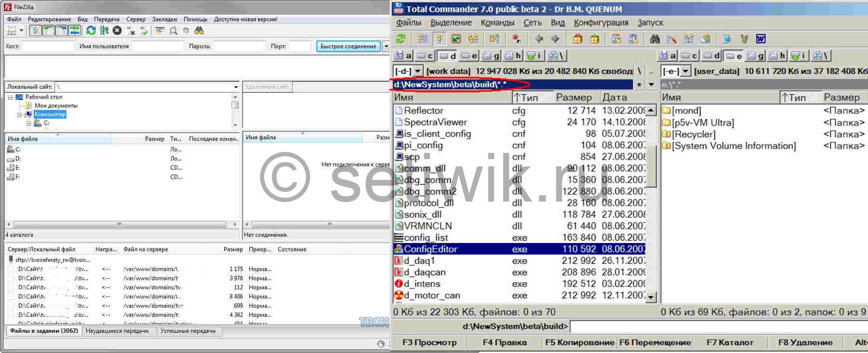868x353 pixels.
Task: Click Total Commander's green reread source icon
Action: pos(400,39)
